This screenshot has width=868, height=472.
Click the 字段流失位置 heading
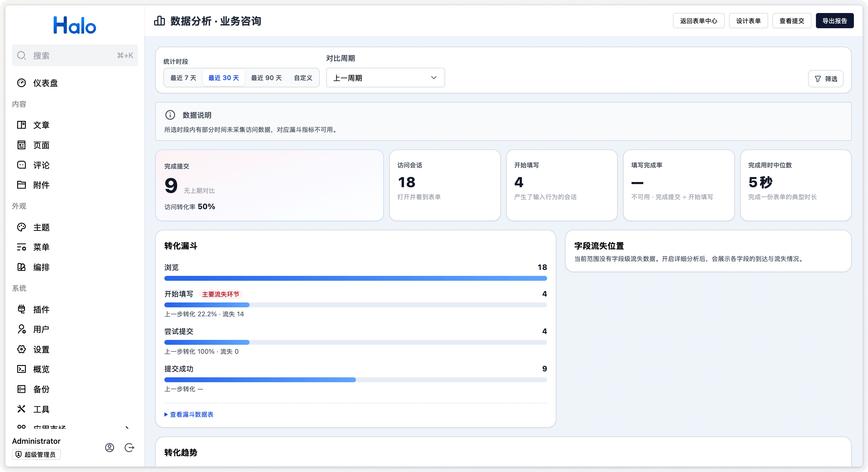tap(599, 246)
